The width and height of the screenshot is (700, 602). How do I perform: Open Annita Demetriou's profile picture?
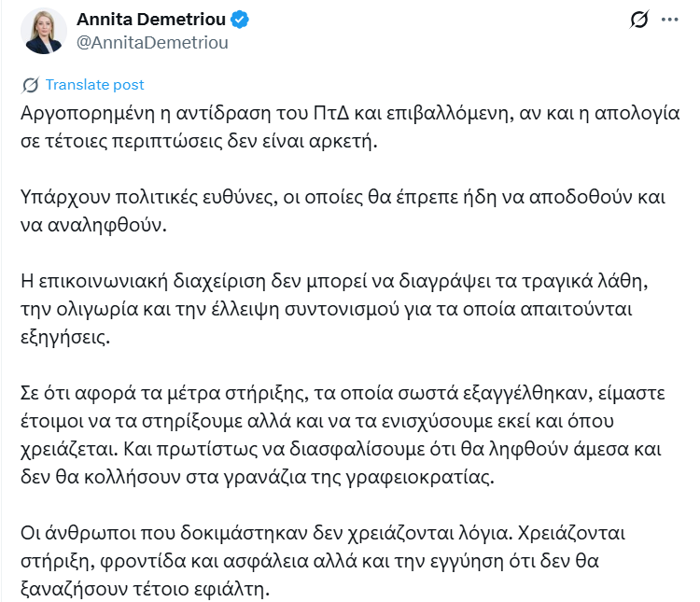(43, 31)
